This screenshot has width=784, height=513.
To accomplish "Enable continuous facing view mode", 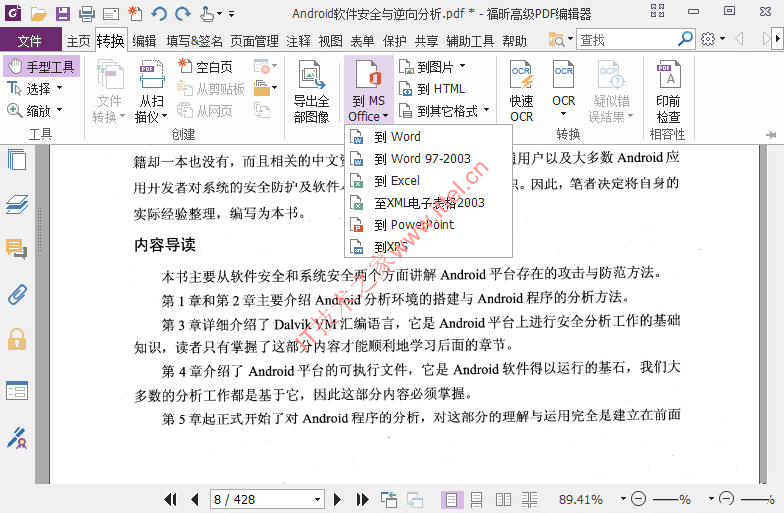I will (x=530, y=500).
